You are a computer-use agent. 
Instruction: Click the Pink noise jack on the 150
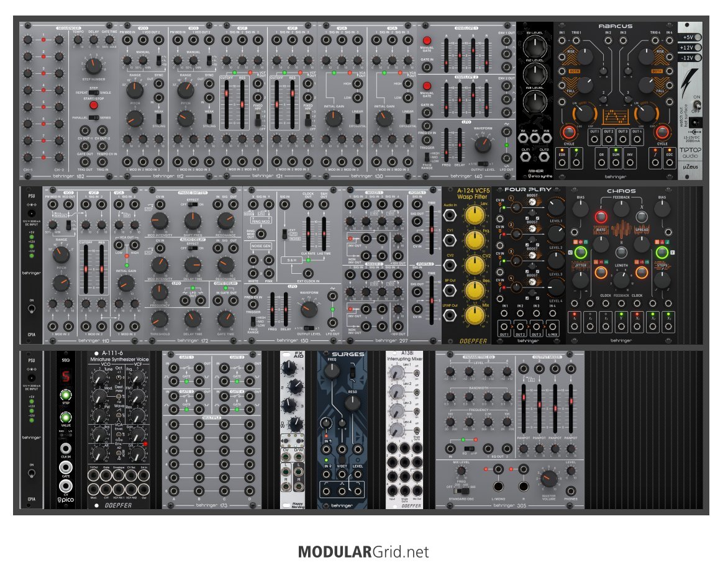point(269,273)
